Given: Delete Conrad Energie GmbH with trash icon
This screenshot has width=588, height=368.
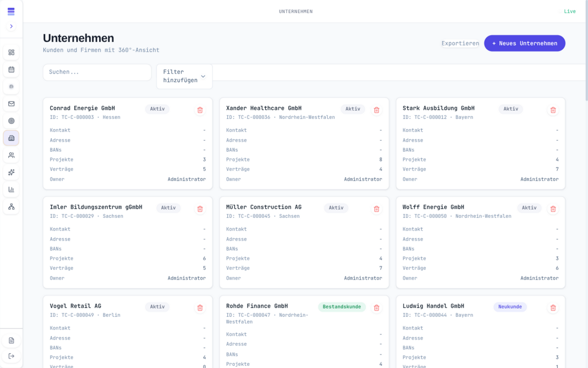Looking at the screenshot, I should coord(200,110).
